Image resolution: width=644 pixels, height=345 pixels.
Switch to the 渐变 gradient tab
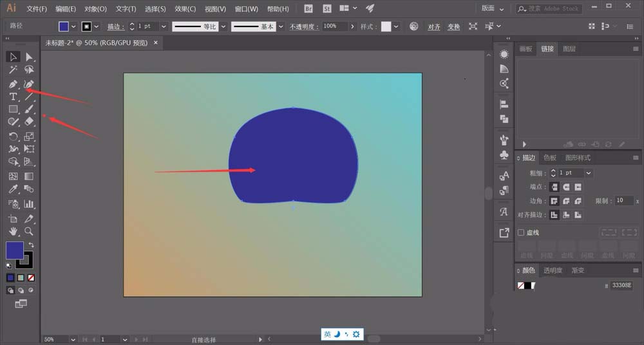point(578,270)
